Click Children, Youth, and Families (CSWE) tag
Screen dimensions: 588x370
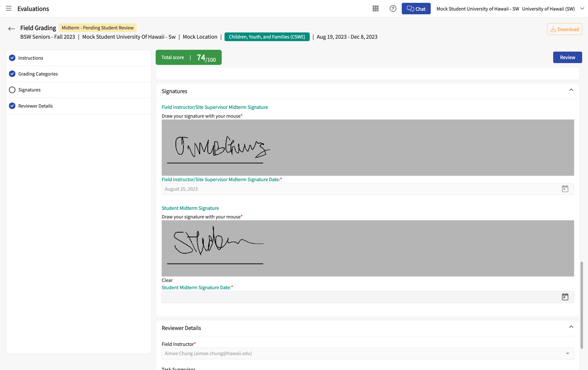[267, 37]
